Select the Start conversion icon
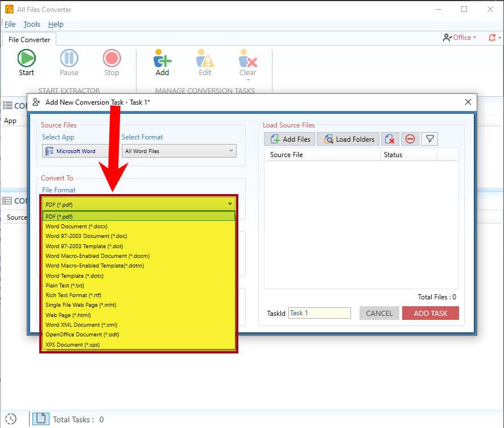 [26, 59]
